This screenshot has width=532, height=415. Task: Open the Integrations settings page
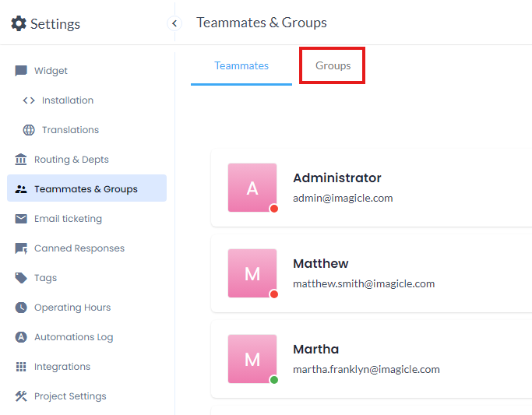[62, 367]
